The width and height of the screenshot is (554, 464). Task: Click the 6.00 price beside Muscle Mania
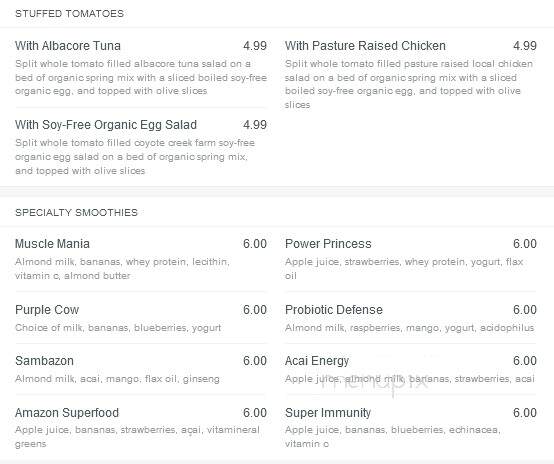255,244
